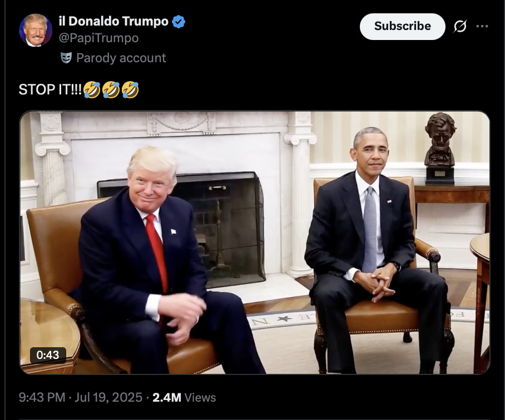This screenshot has width=505, height=420.
Task: Select the STOP IT!!! tweet text
Action: [x=50, y=89]
